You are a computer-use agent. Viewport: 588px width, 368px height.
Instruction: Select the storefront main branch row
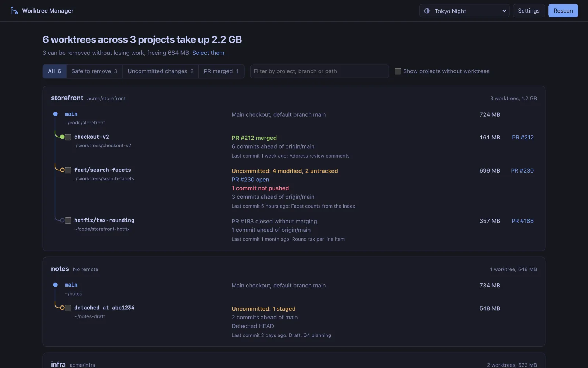294,118
